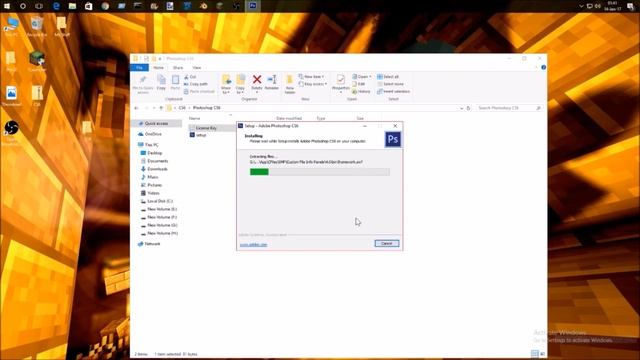The image size is (640, 360).
Task: Open the Store icon on the taskbar
Action: (89, 6)
